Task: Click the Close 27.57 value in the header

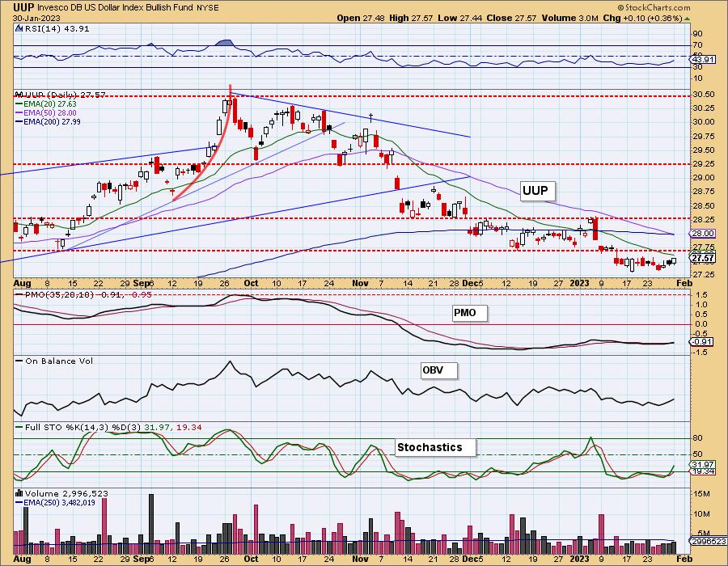Action: [x=510, y=18]
